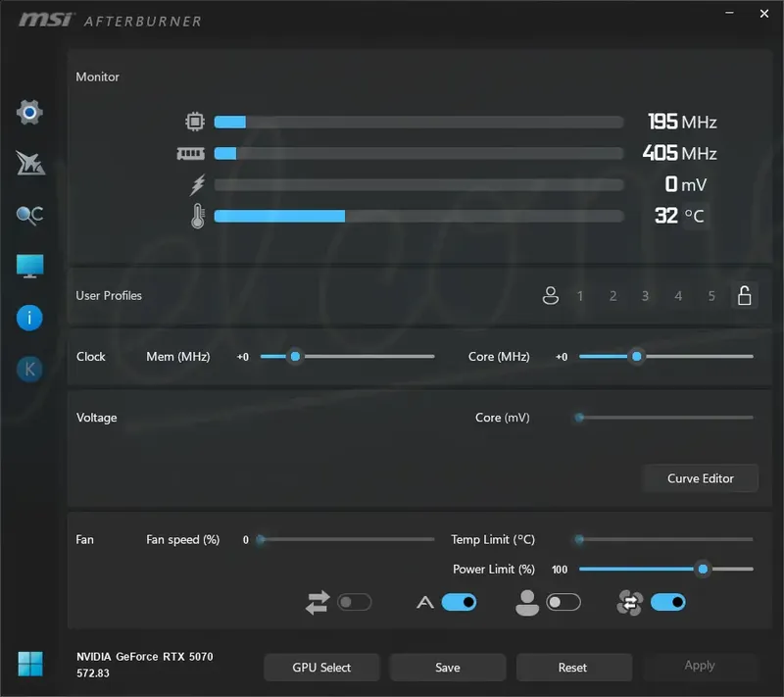Enable the fan sync toggle switch

pyautogui.click(x=355, y=602)
